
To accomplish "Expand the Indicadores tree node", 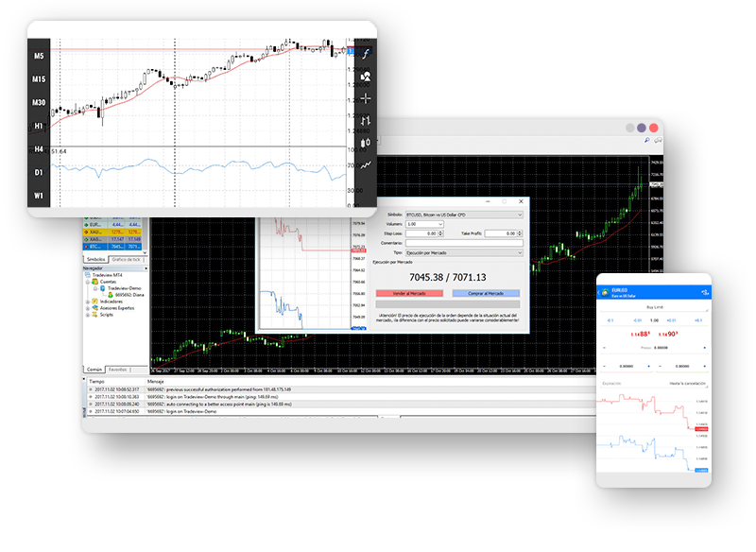I will pyautogui.click(x=88, y=302).
